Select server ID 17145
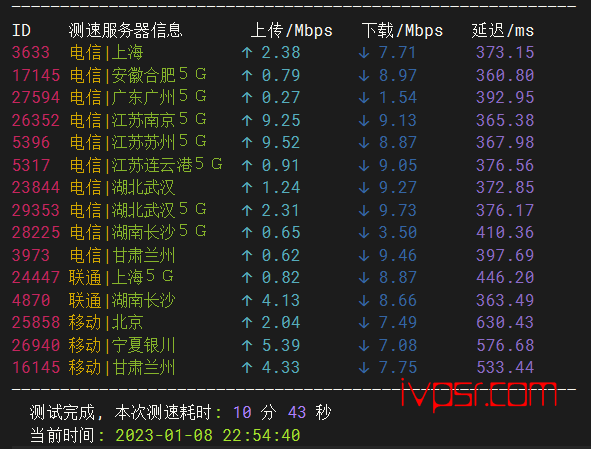591x449 pixels. [36, 75]
